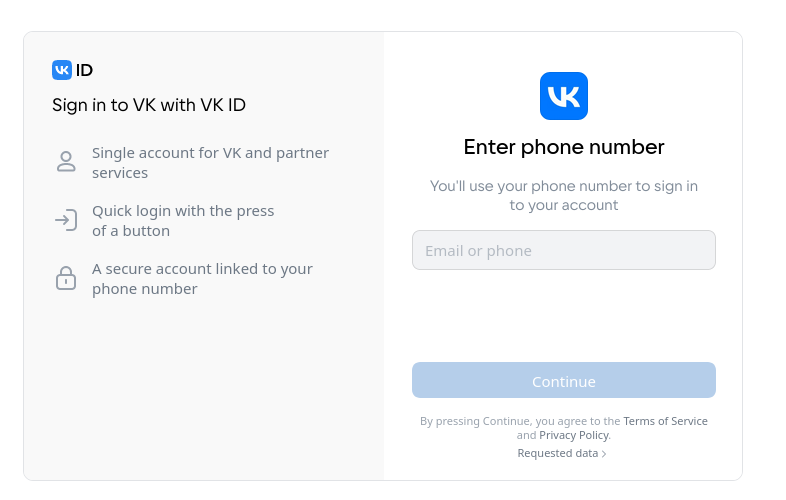Click the chevron next to Requested data
Image resolution: width=786 pixels, height=500 pixels.
tap(604, 454)
